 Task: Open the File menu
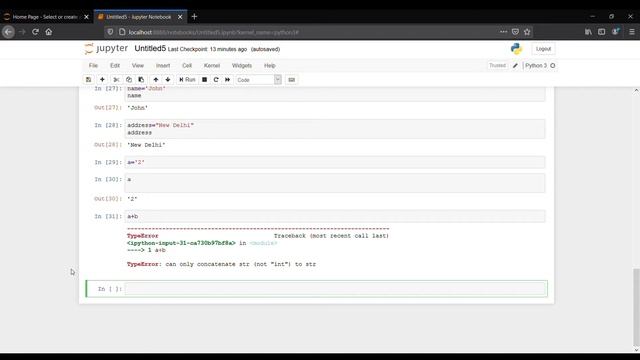coord(93,65)
